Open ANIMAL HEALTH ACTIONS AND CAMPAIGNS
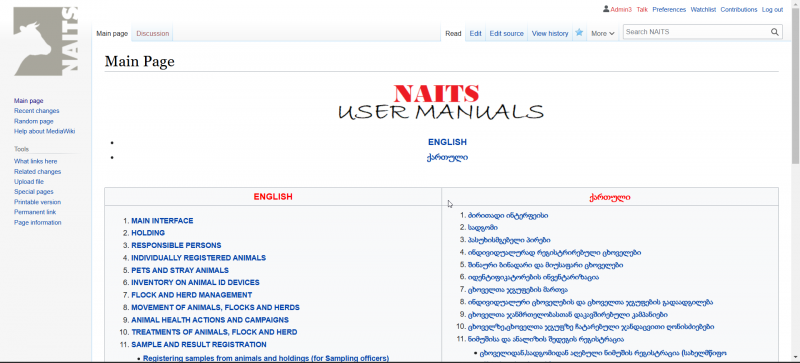 coord(210,320)
